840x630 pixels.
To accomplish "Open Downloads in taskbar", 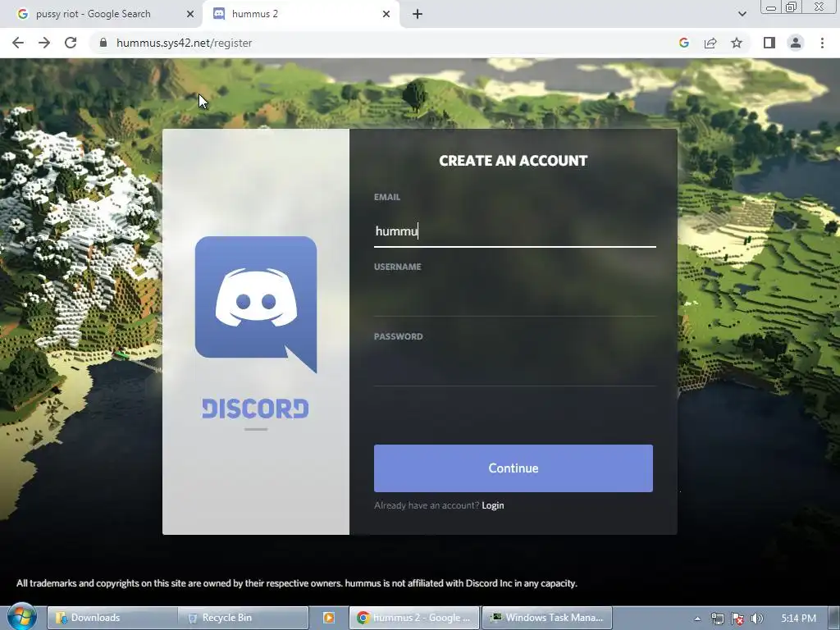I will point(112,618).
